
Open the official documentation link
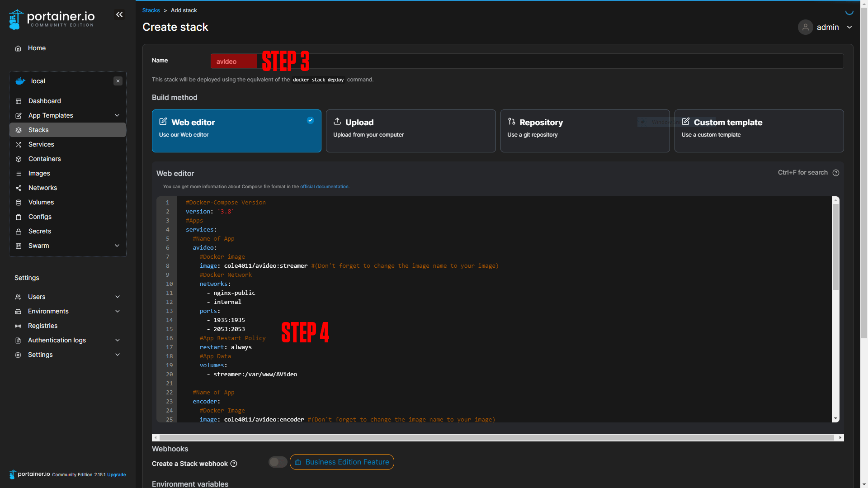324,186
